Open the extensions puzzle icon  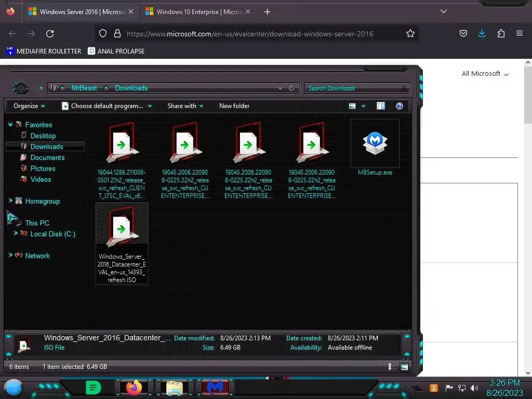(501, 33)
